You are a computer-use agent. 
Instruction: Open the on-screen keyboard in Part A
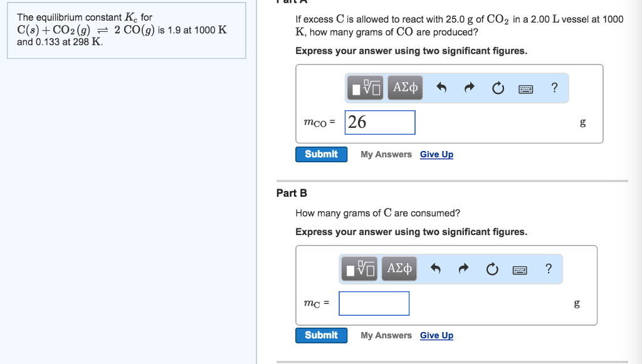[525, 88]
